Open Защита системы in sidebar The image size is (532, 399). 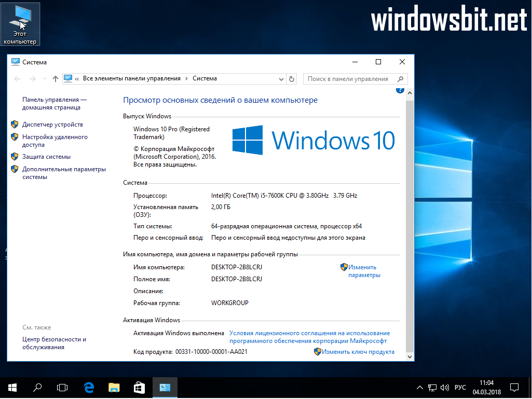point(46,157)
